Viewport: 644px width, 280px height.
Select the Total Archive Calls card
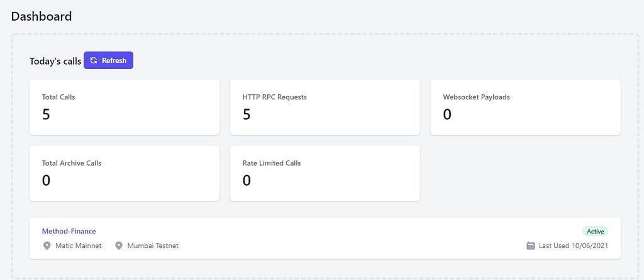coord(125,173)
